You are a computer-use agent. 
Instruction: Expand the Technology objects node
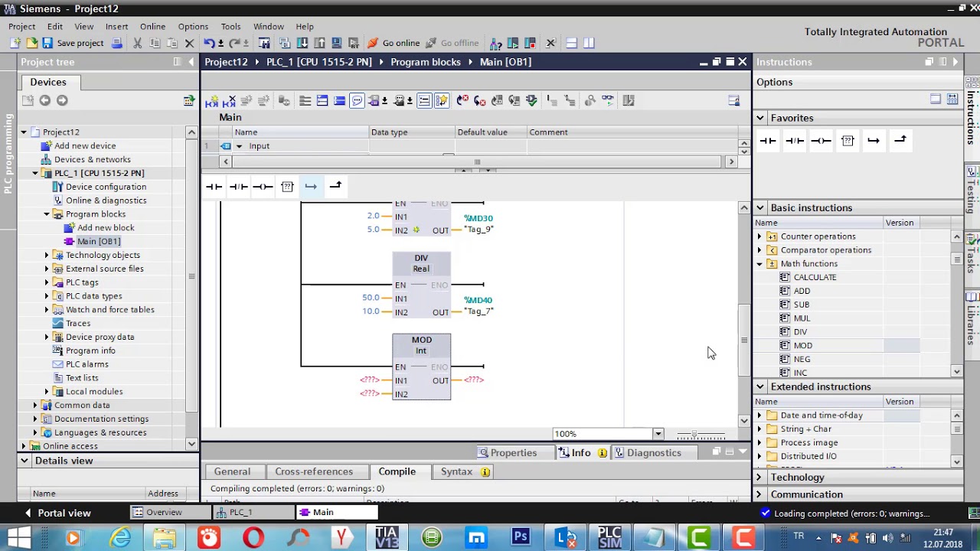47,255
